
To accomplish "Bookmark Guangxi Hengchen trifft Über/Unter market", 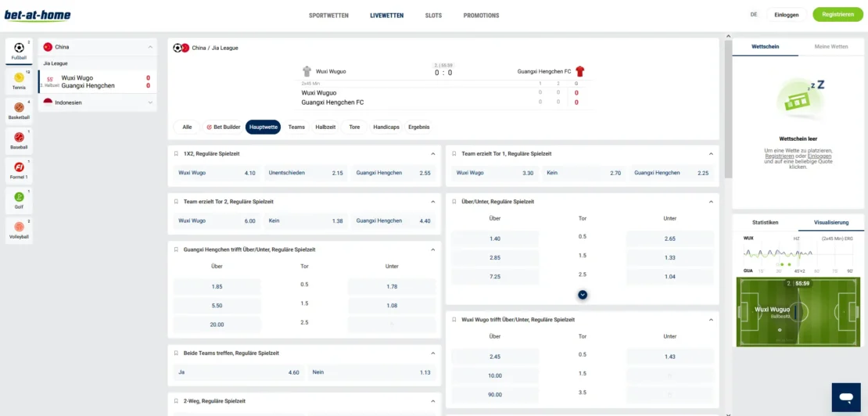I will point(176,249).
